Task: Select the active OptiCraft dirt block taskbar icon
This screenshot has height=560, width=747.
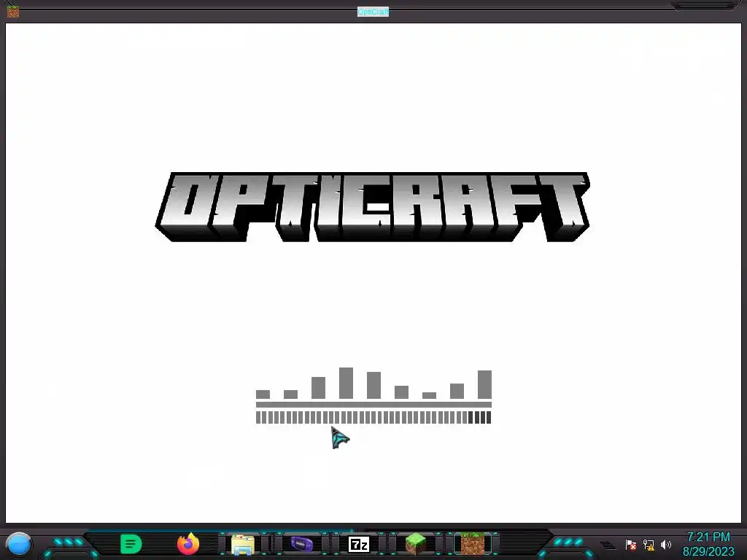Action: [473, 544]
